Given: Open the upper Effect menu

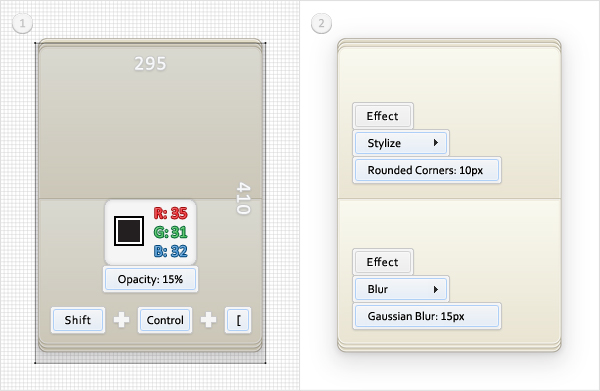Looking at the screenshot, I should (x=383, y=116).
